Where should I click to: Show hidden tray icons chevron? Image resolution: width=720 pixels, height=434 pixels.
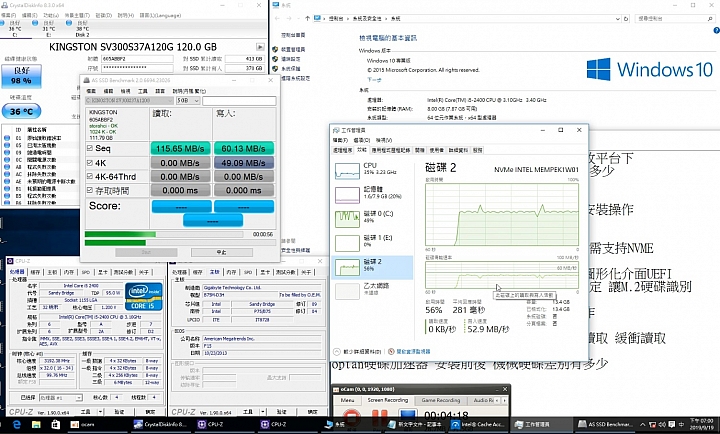click(642, 425)
